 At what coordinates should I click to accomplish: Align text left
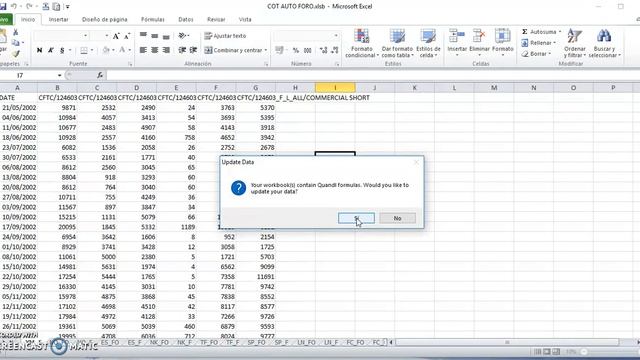click(143, 50)
